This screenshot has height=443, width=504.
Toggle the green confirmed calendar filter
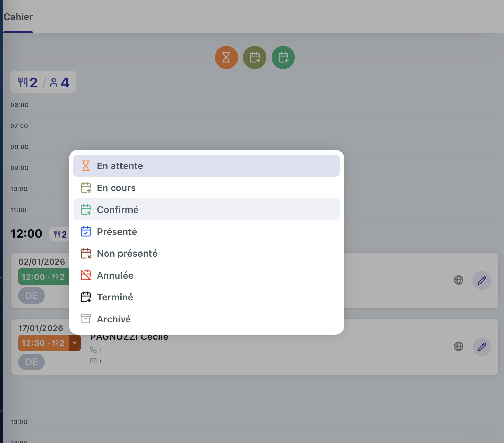[x=283, y=57]
